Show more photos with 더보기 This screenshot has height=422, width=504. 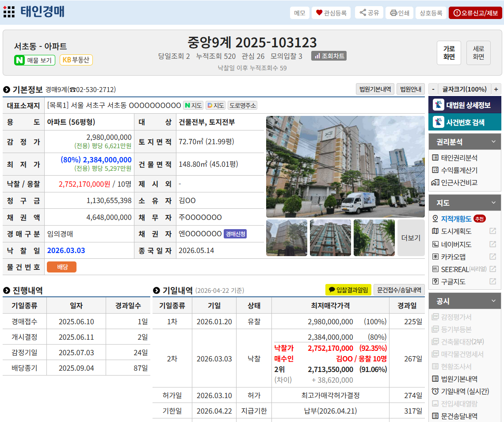tap(411, 238)
